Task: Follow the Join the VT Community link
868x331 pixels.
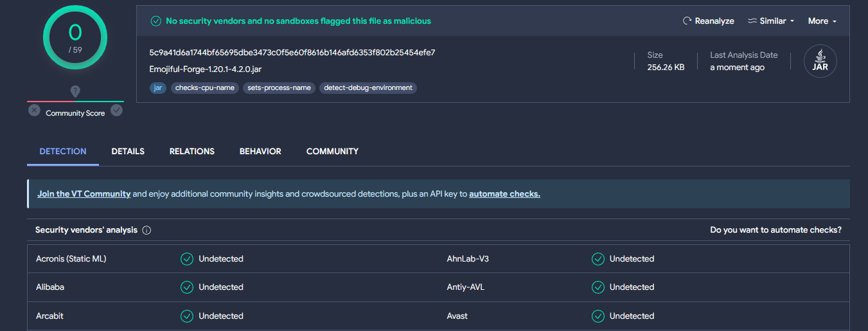Action: [x=84, y=193]
